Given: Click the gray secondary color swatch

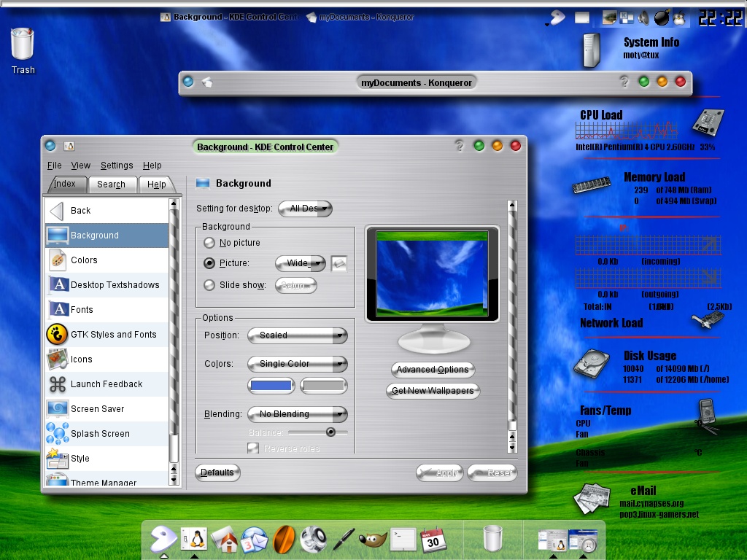Looking at the screenshot, I should (323, 385).
